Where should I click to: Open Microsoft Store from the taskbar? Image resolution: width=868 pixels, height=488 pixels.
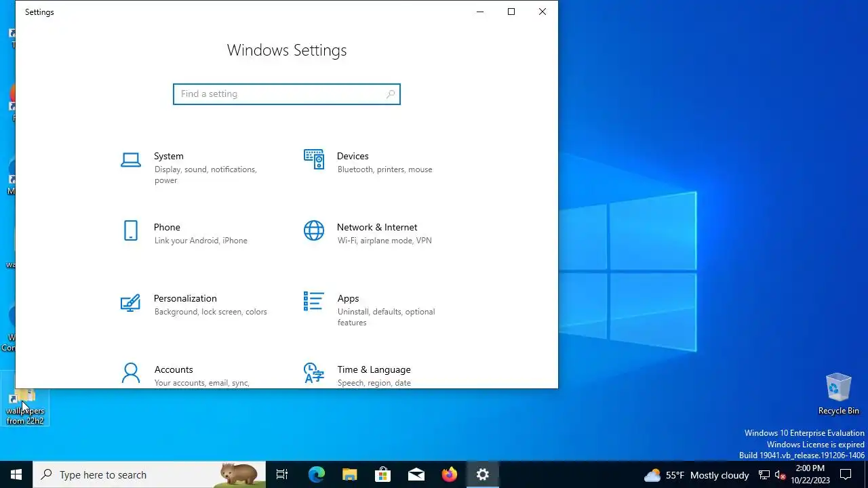382,474
